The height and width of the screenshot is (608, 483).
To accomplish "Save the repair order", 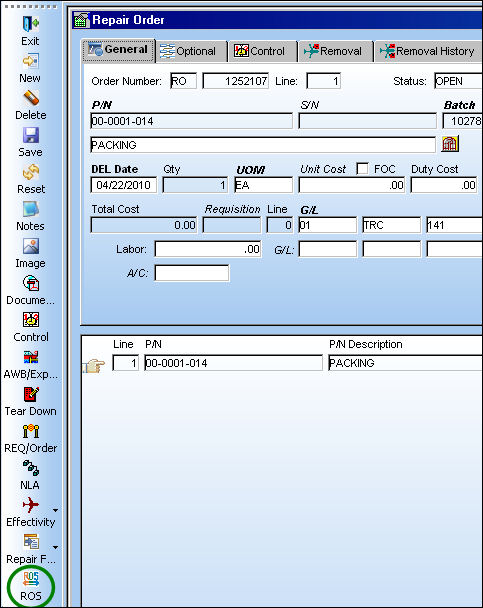I will (x=30, y=136).
